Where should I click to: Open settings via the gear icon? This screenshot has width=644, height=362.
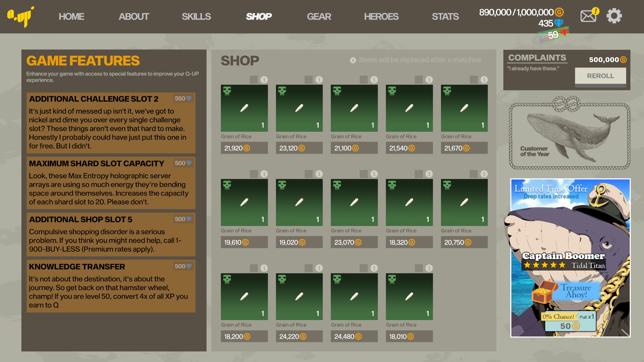(x=614, y=16)
